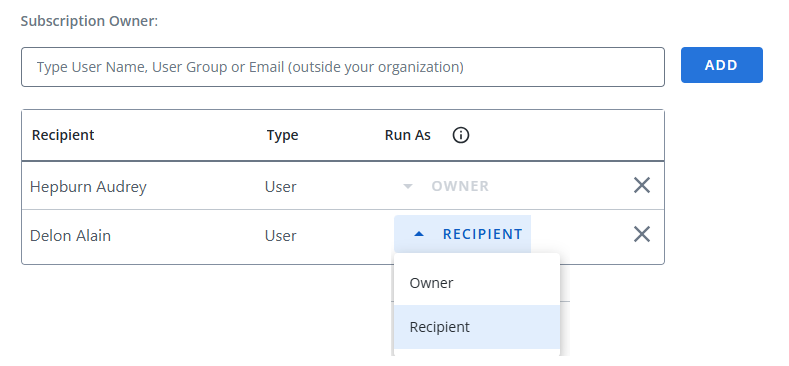Focus the user name or email input field
789x366 pixels.
click(x=343, y=67)
